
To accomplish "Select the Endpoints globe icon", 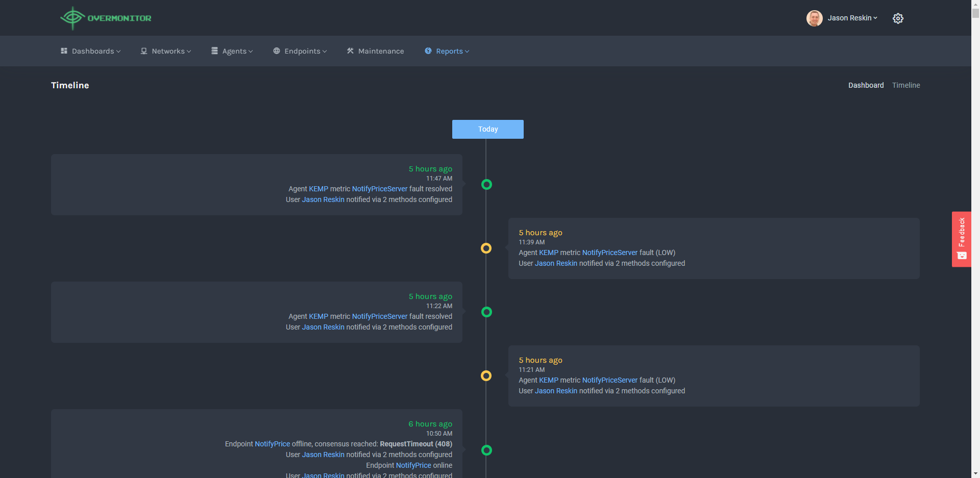I will tap(276, 51).
